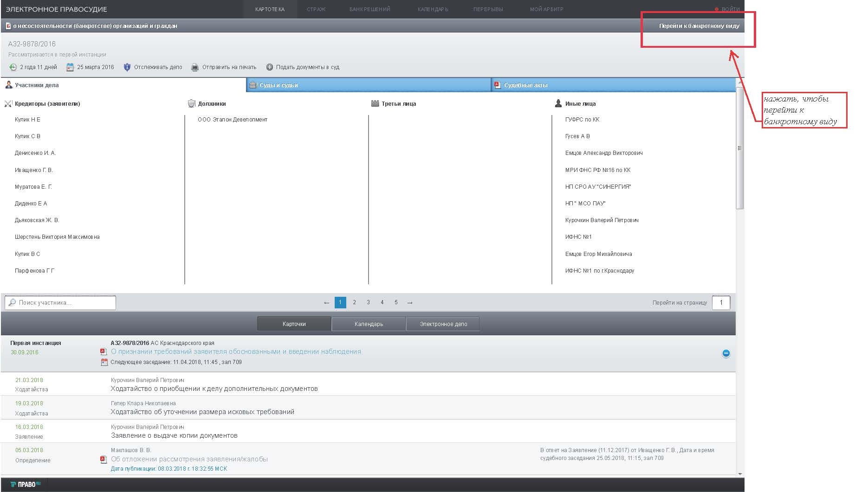The height and width of the screenshot is (492, 868).
Task: Click creditor Кулик Н Е
Action: tap(27, 120)
